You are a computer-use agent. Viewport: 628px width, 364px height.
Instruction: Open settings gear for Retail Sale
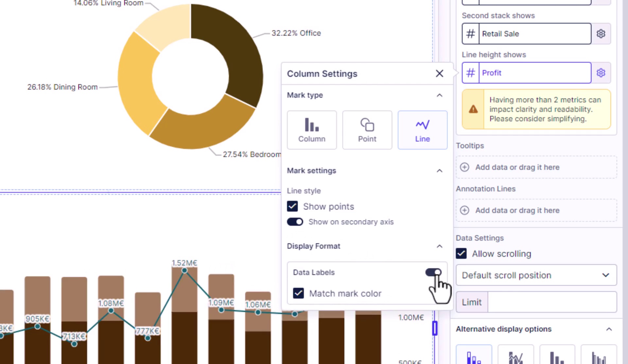601,34
